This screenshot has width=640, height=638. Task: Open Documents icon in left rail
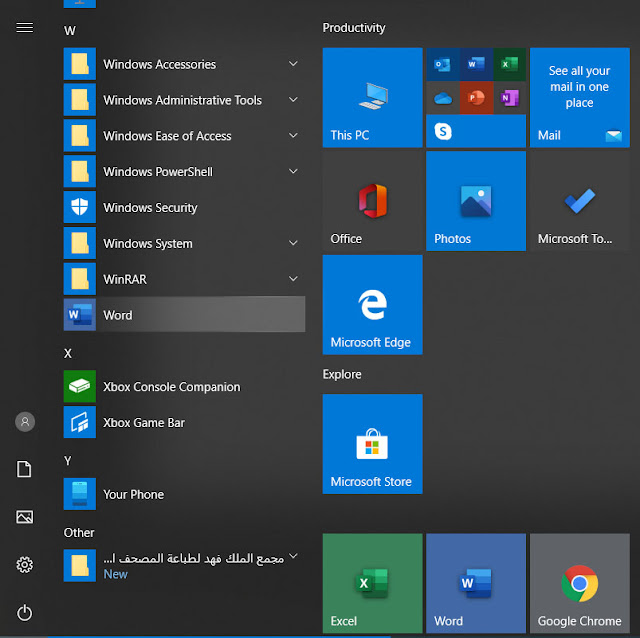pos(24,469)
